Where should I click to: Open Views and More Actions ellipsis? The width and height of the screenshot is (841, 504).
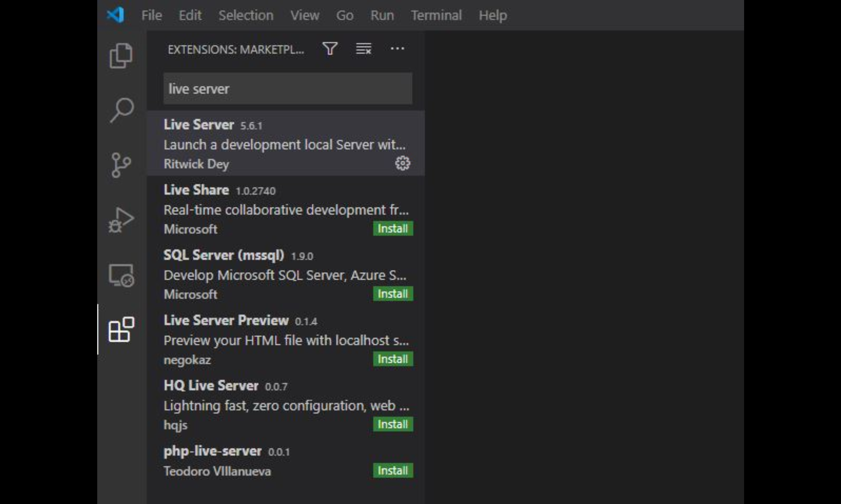coord(397,49)
